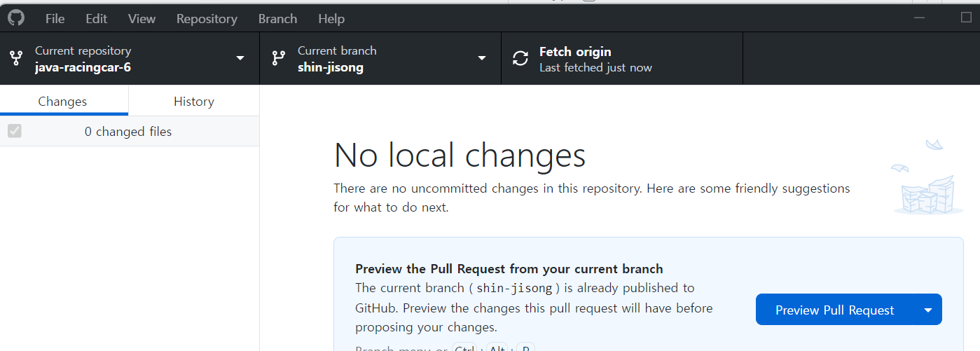The image size is (980, 351).
Task: Open the View menu
Action: [x=142, y=19]
